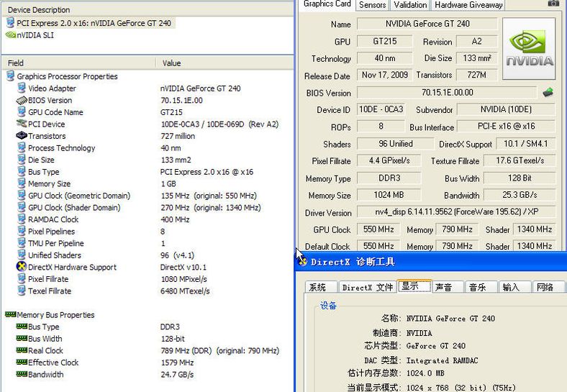The height and width of the screenshot is (392, 567).
Task: Click the GPU Code Name icon
Action: (22, 111)
